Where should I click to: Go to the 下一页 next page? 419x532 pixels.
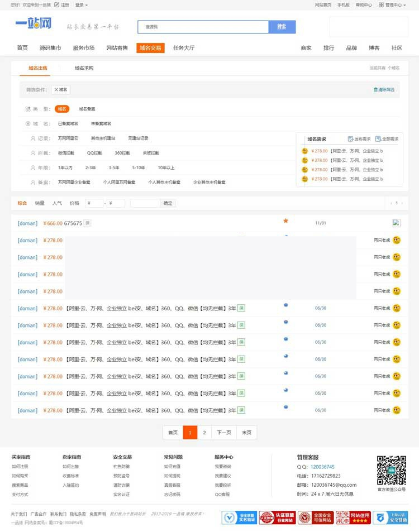click(x=223, y=433)
